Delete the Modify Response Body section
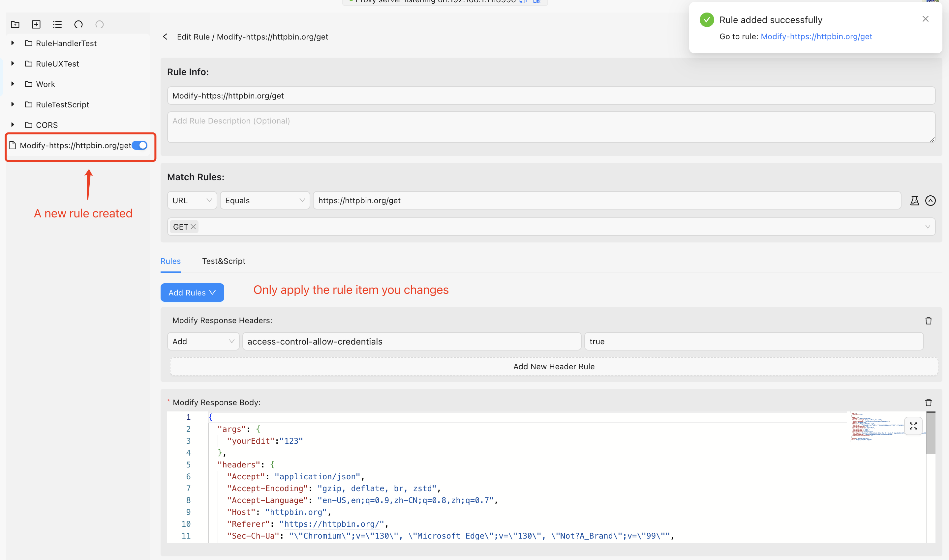Screen dimensions: 949x560 pyautogui.click(x=928, y=402)
